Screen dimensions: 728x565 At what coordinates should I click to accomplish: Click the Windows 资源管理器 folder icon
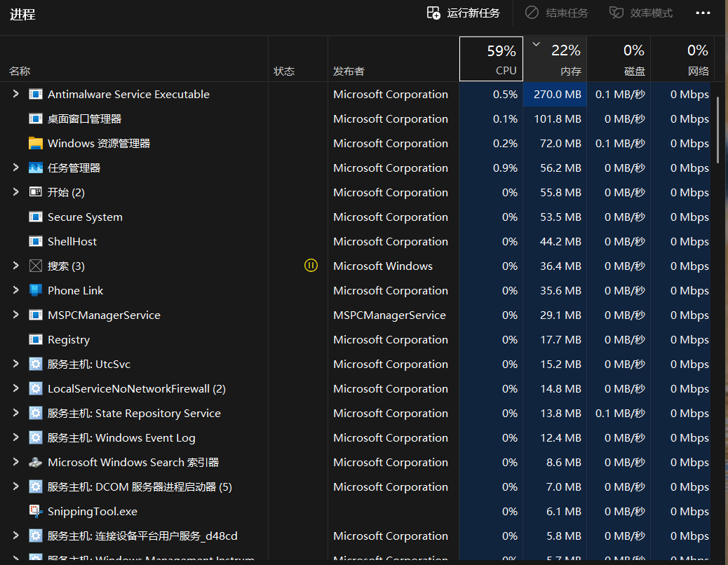(36, 143)
